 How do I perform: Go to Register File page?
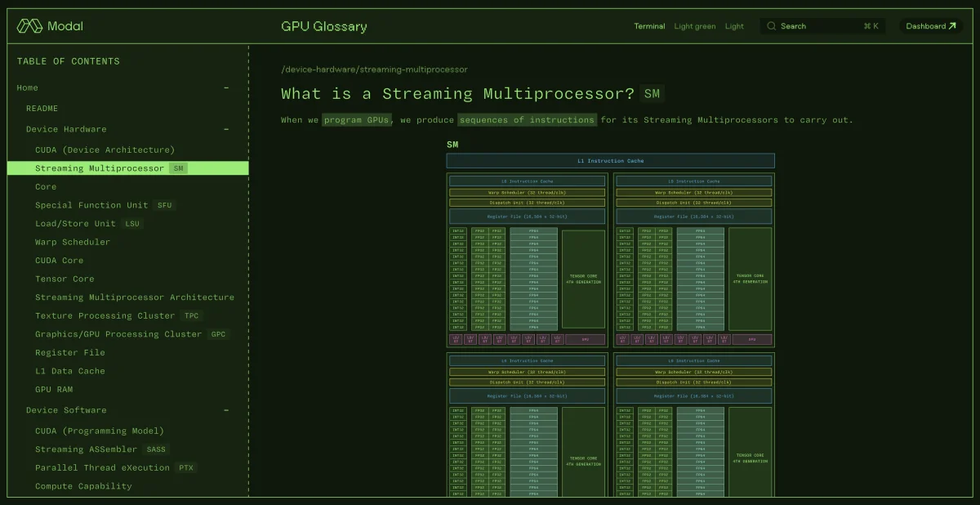tap(70, 353)
